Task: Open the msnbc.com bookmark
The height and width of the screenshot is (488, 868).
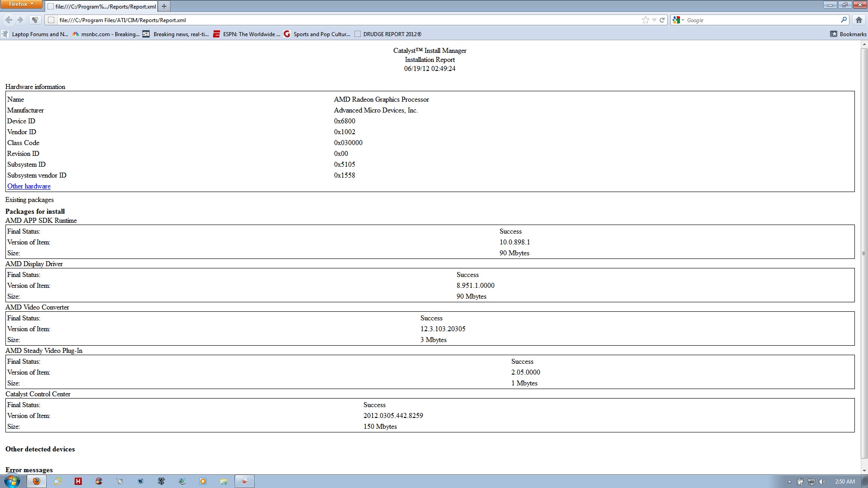Action: click(106, 34)
